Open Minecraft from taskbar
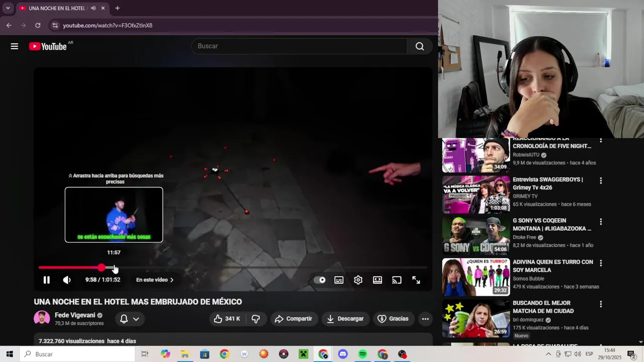This screenshot has height=362, width=644. (x=303, y=354)
